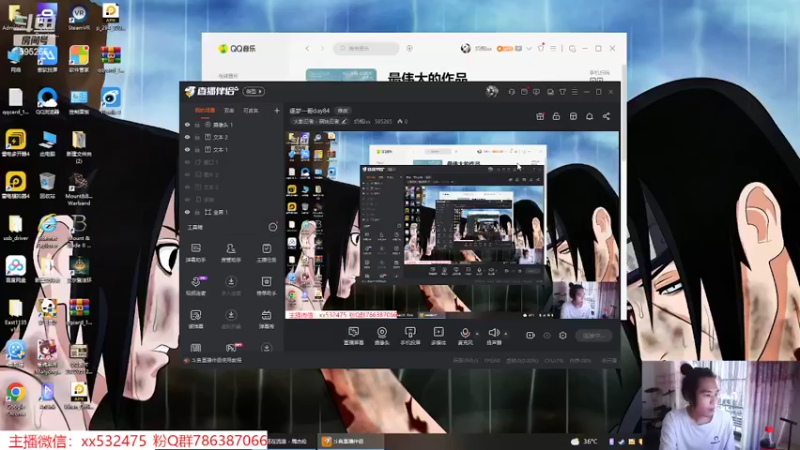Open 主播任务 in the toolbox
The width and height of the screenshot is (800, 450).
pyautogui.click(x=266, y=253)
